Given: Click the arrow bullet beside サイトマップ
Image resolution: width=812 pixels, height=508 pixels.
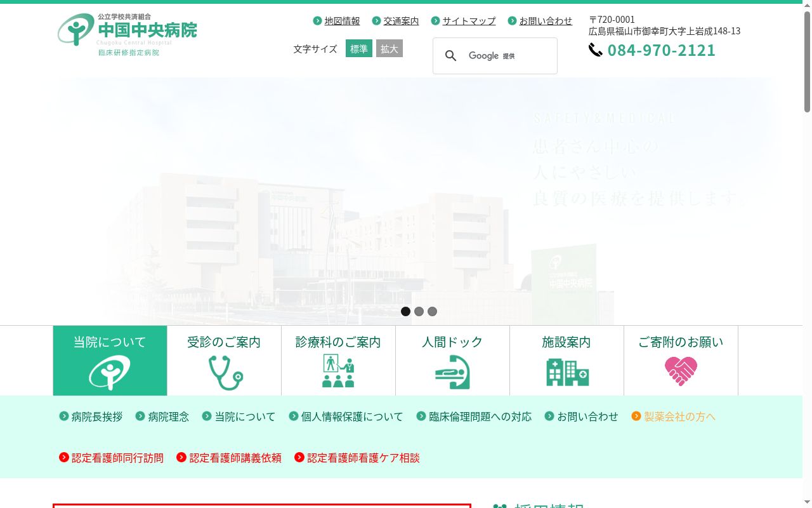Looking at the screenshot, I should coord(435,21).
